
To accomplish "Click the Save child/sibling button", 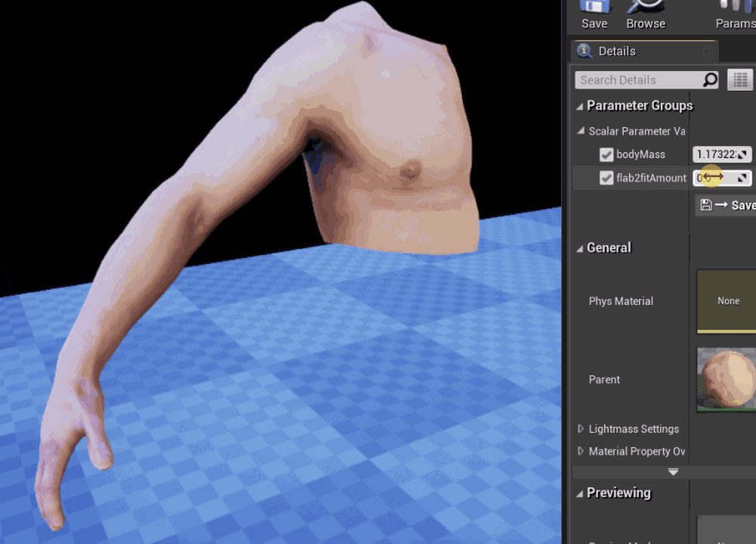I will (x=726, y=205).
